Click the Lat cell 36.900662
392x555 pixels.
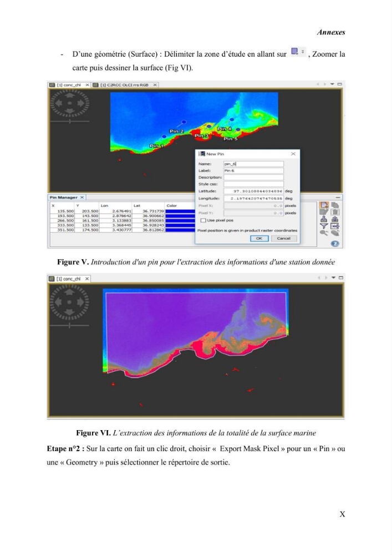point(148,216)
